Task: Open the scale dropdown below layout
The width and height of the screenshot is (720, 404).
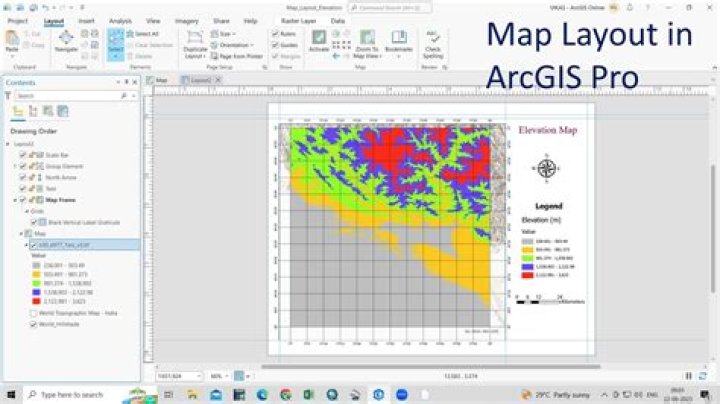Action: 198,376
